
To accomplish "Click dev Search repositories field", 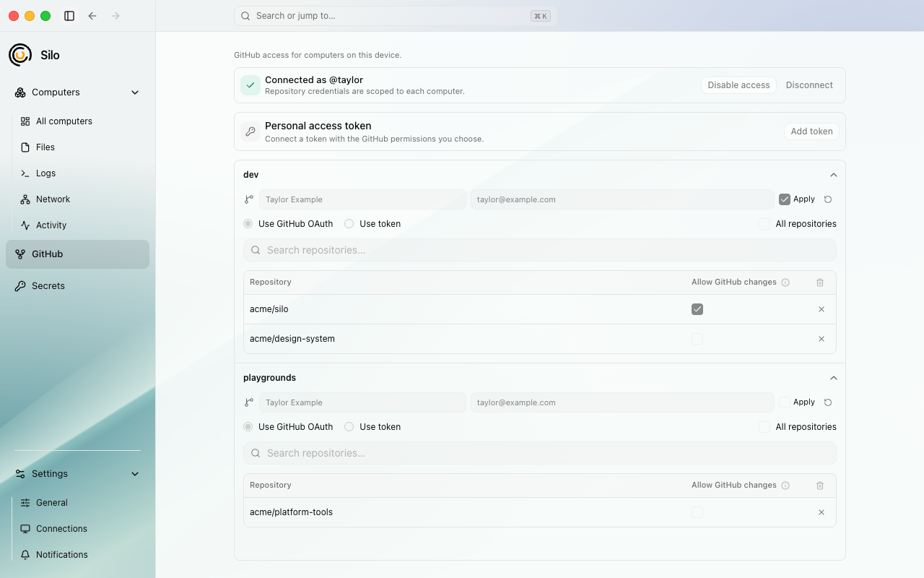I will (540, 250).
